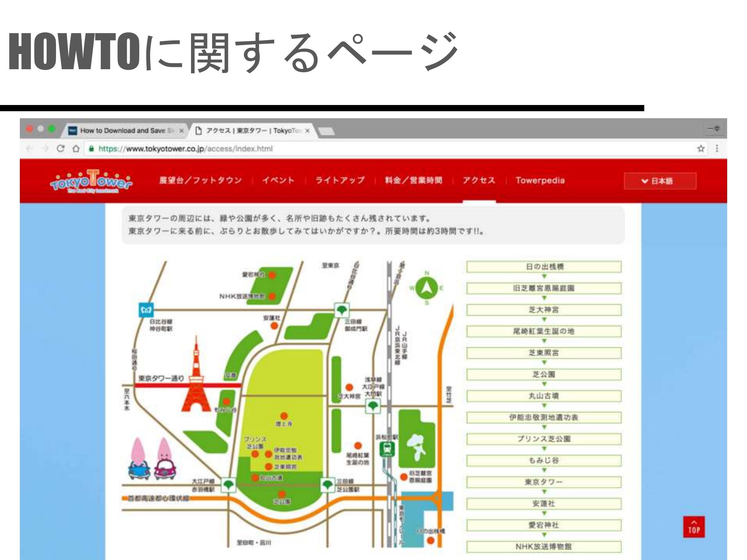
Task: Click the 大門駅 subway icon
Action: tap(373, 407)
